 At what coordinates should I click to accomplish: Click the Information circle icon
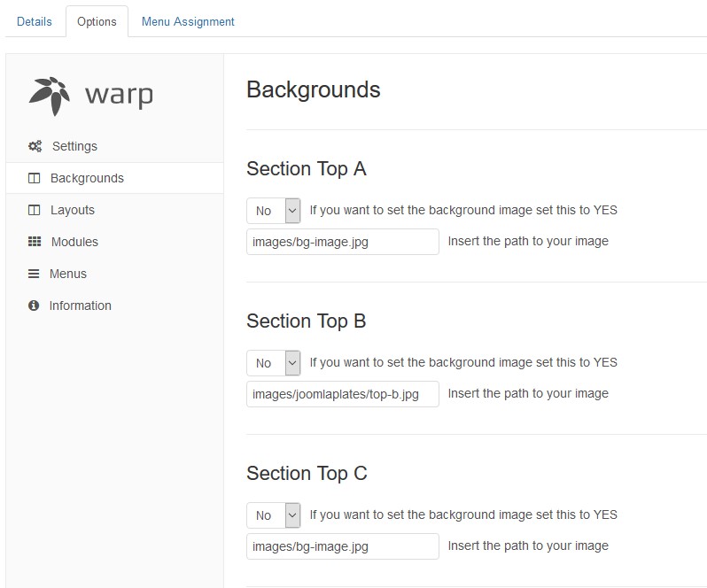35,306
